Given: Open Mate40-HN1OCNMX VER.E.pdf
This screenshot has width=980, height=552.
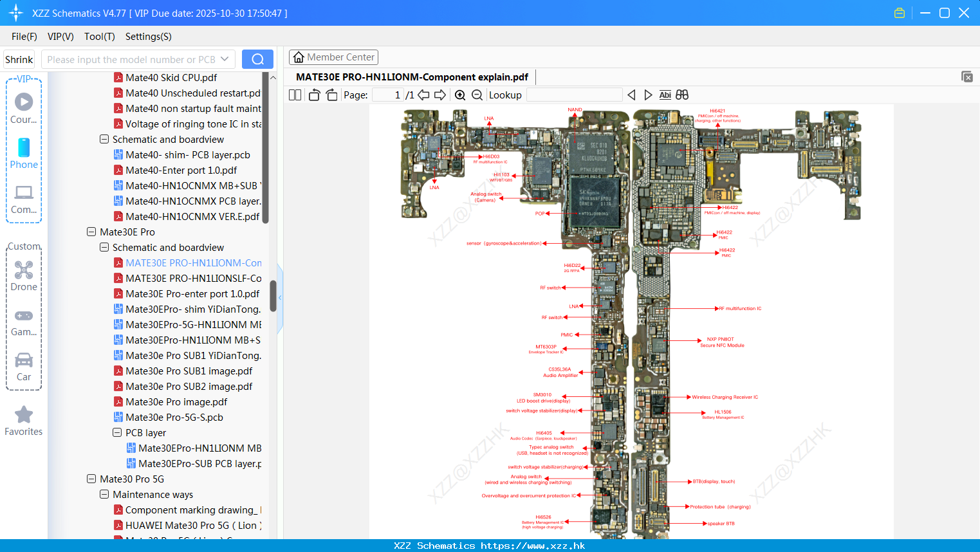Looking at the screenshot, I should coord(192,216).
